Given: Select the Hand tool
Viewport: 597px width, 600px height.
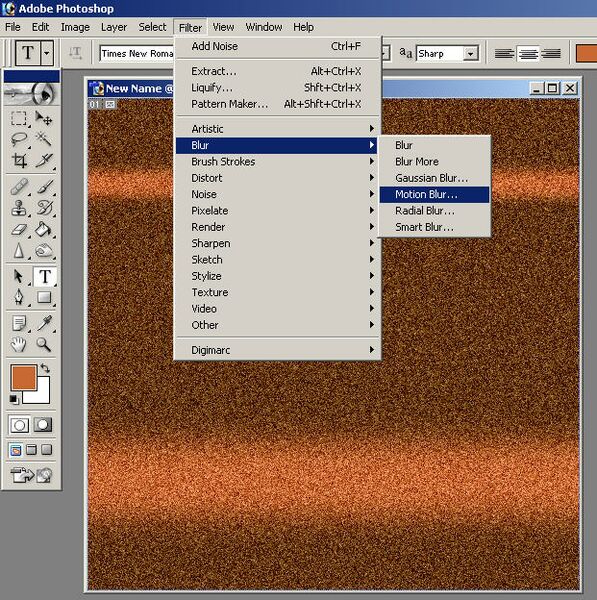Looking at the screenshot, I should tap(18, 345).
